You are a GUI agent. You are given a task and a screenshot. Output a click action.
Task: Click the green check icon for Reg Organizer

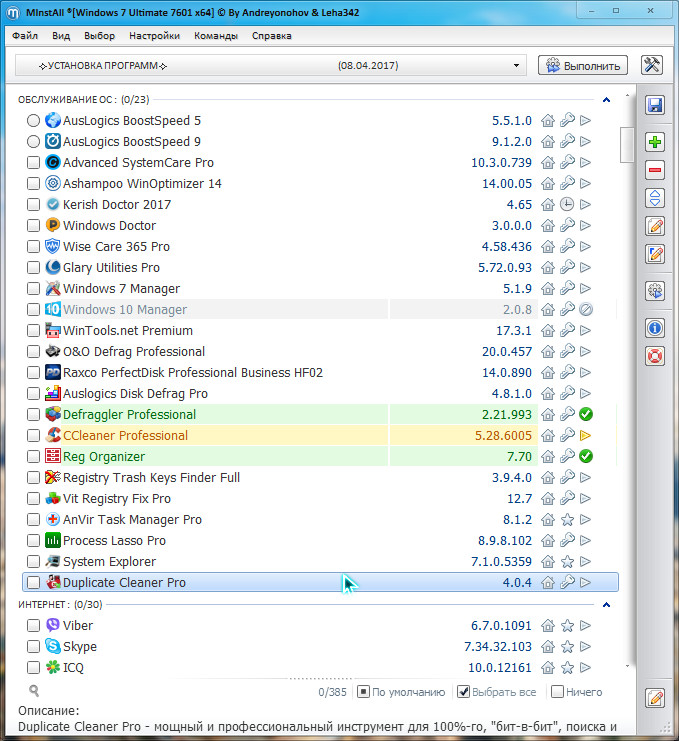coord(586,457)
